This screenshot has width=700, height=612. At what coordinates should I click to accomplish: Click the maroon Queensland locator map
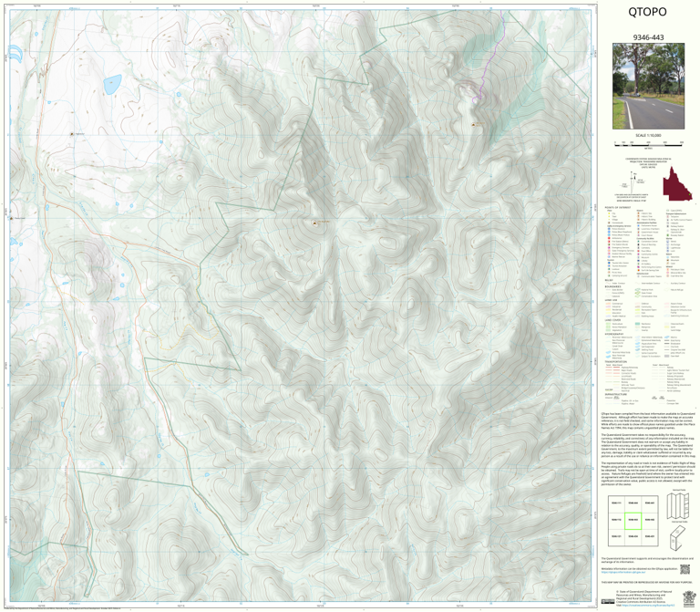tap(677, 184)
